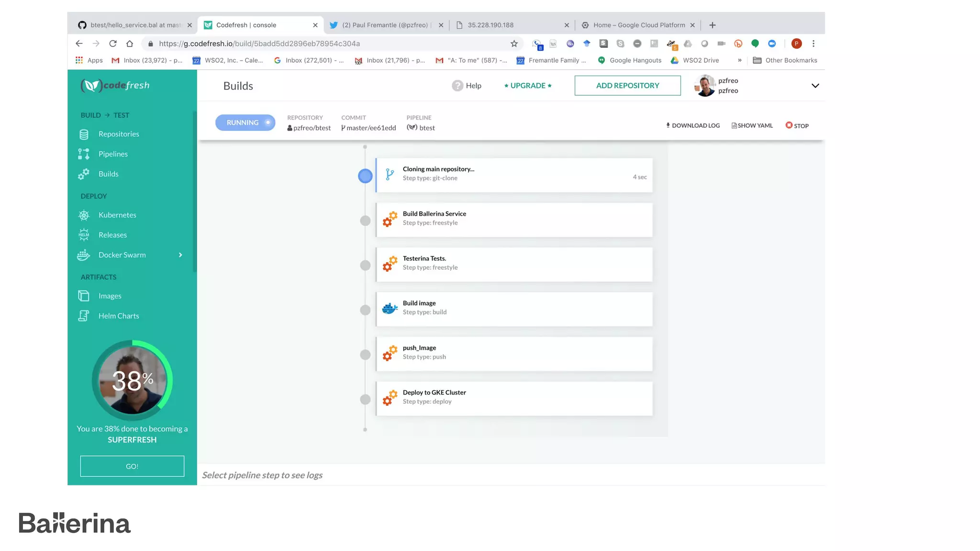Click the red Stop build icon
This screenshot has width=980, height=551.
point(789,125)
